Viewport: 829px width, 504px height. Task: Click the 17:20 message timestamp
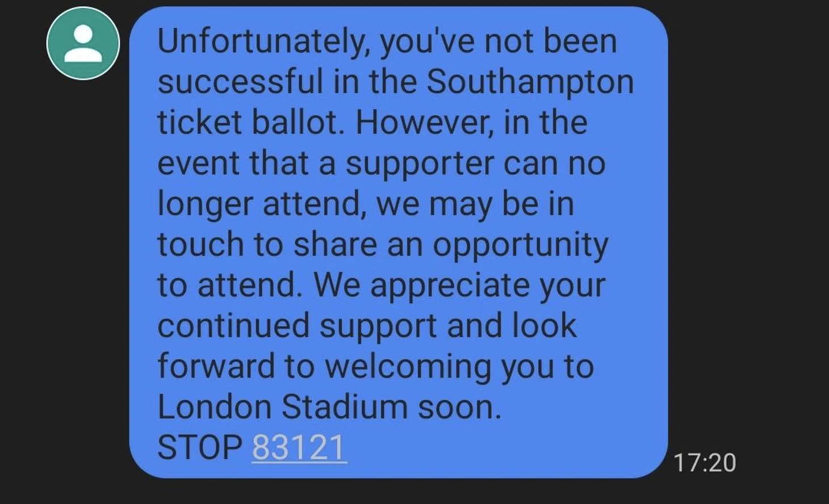tap(705, 463)
